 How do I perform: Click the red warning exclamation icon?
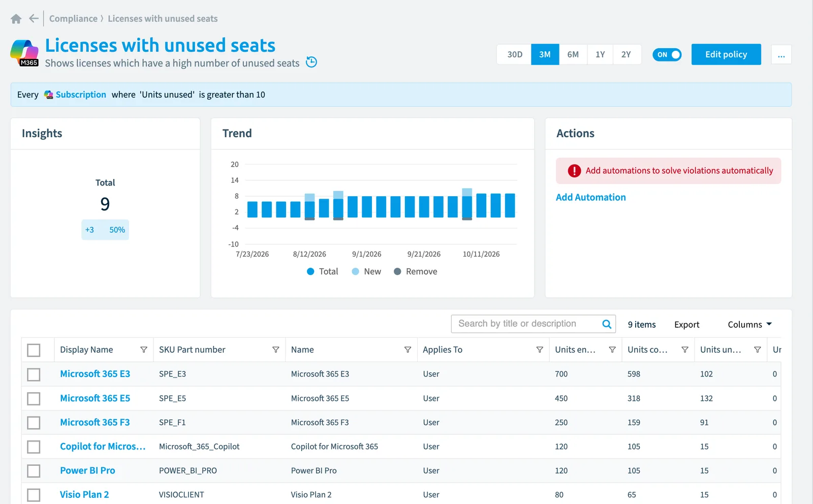tap(574, 171)
